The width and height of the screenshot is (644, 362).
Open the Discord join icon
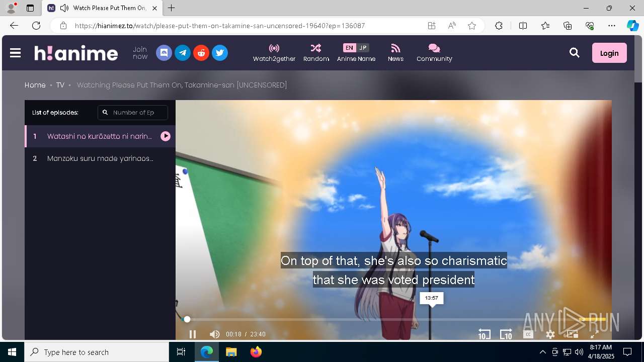tap(164, 53)
